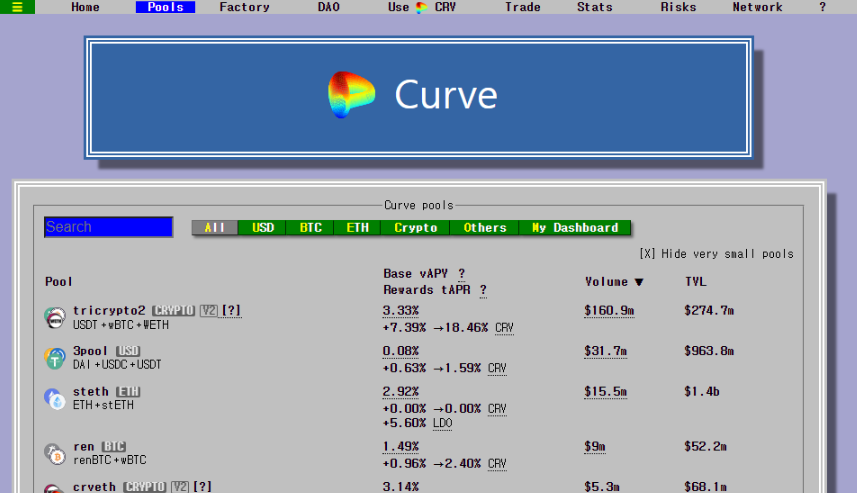Click the CRYPTO badge next to tricrypto2

(x=173, y=310)
